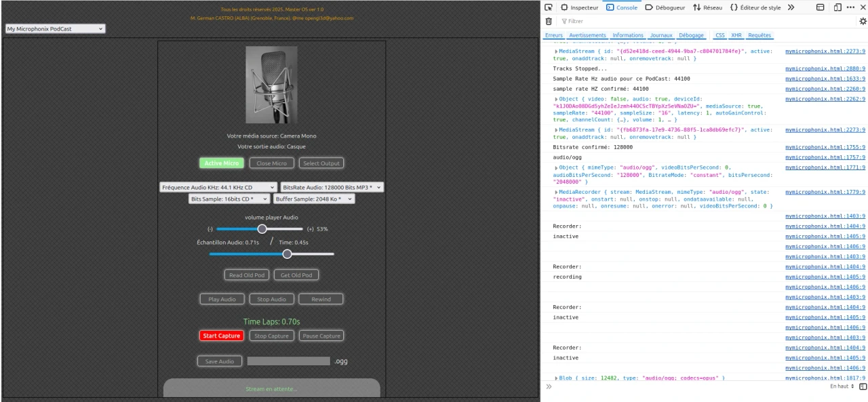Toggle the CSS console filter
The image size is (868, 402).
click(x=720, y=35)
